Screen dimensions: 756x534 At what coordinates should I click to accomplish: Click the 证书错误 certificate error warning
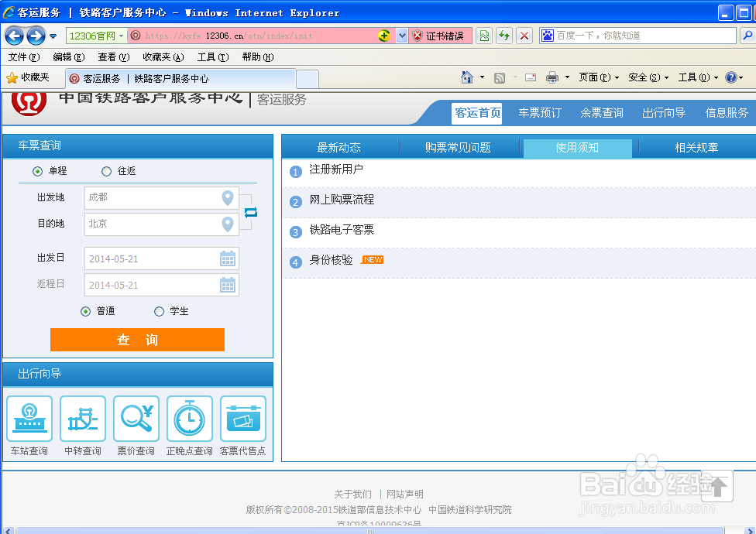(x=439, y=35)
